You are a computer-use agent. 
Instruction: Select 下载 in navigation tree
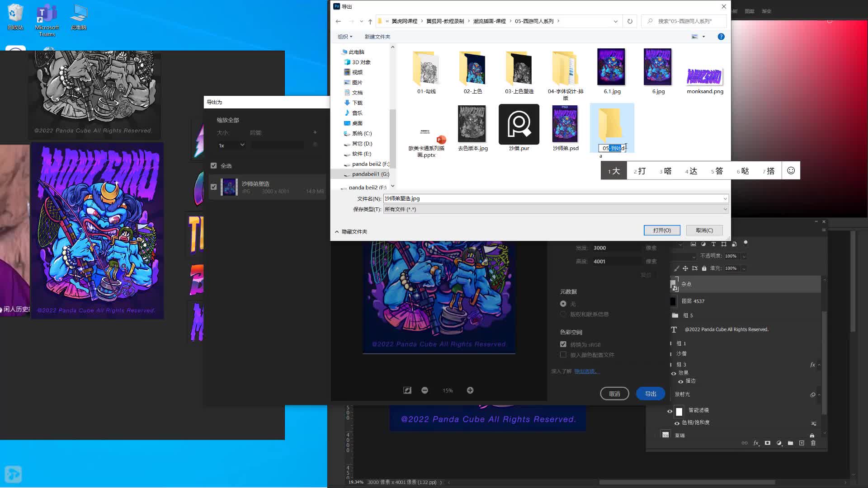point(353,103)
